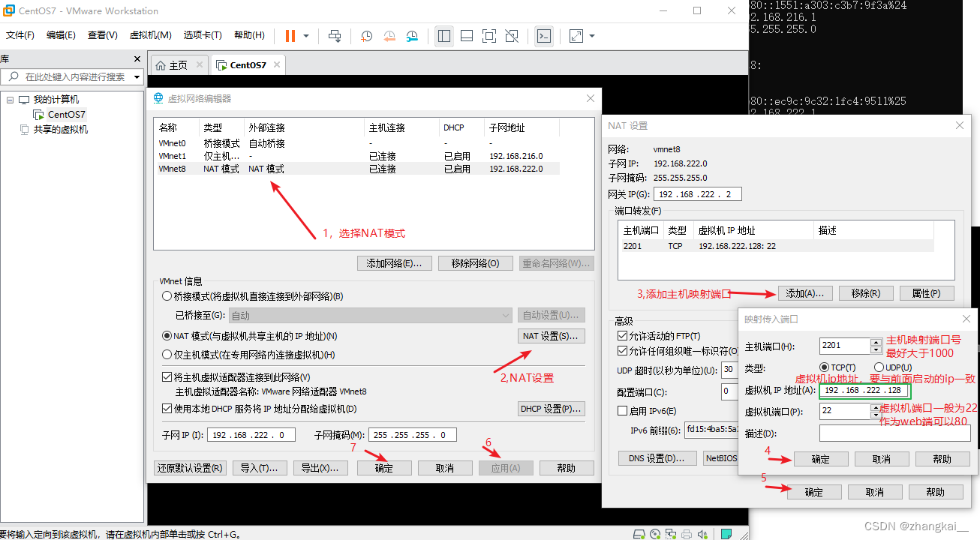Toggle 允许活动的 FTP checkbox

tap(622, 336)
